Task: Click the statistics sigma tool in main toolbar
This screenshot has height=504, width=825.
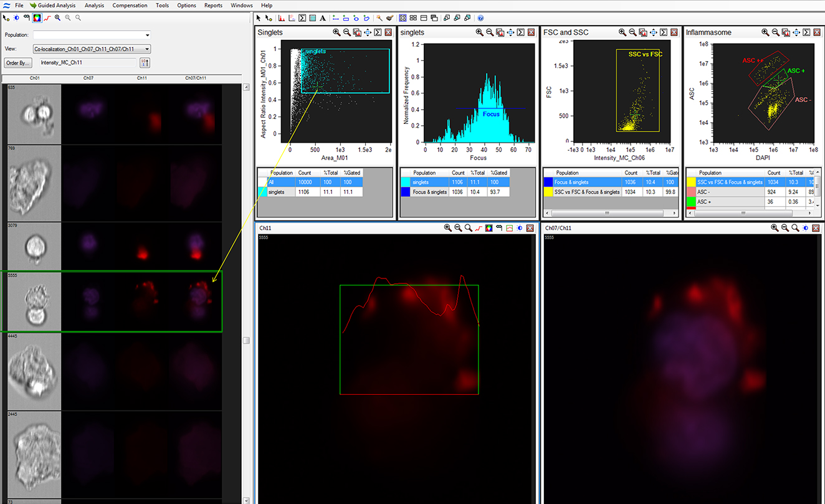Action: pyautogui.click(x=302, y=18)
